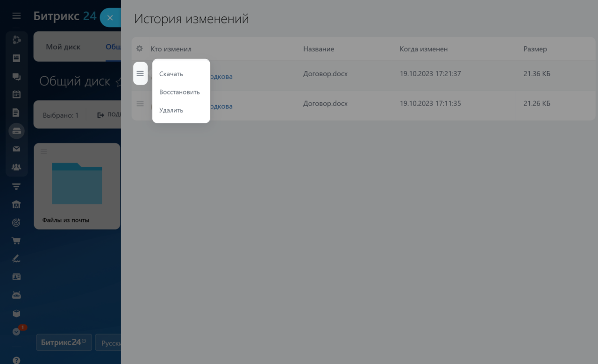Open the documents icon in the left sidebar
This screenshot has width=598, height=364.
(16, 113)
